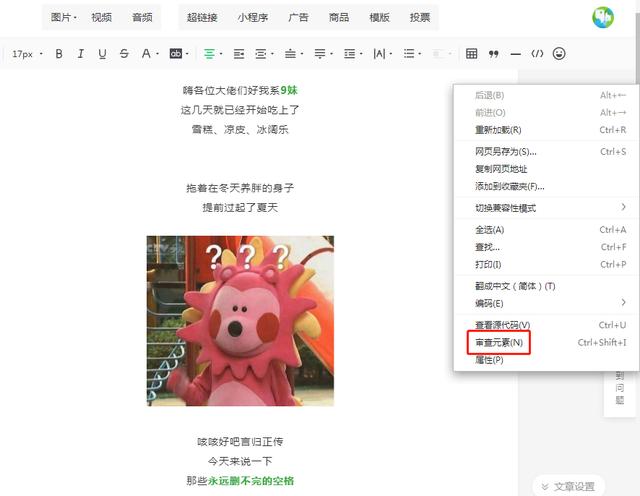Select 复制网页地址 from context menu
Viewport: 640px width, 496px height.
(x=546, y=169)
